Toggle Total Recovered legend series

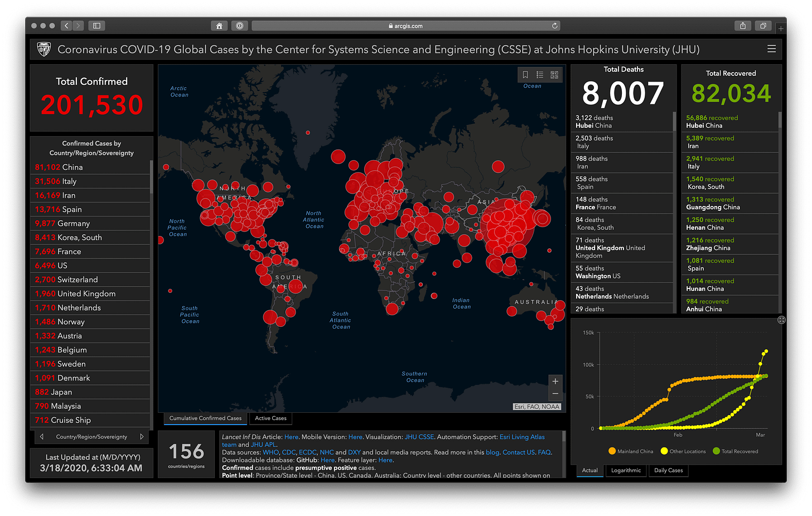736,451
